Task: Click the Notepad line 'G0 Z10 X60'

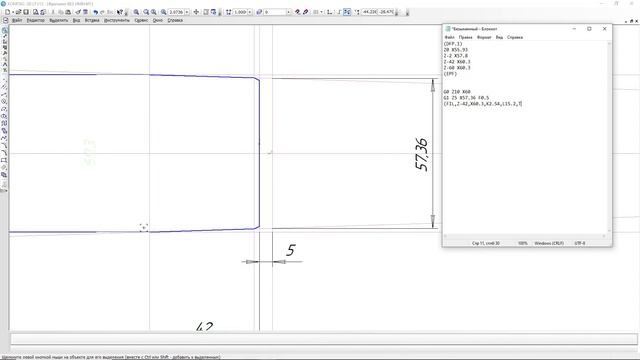Action: tap(457, 92)
